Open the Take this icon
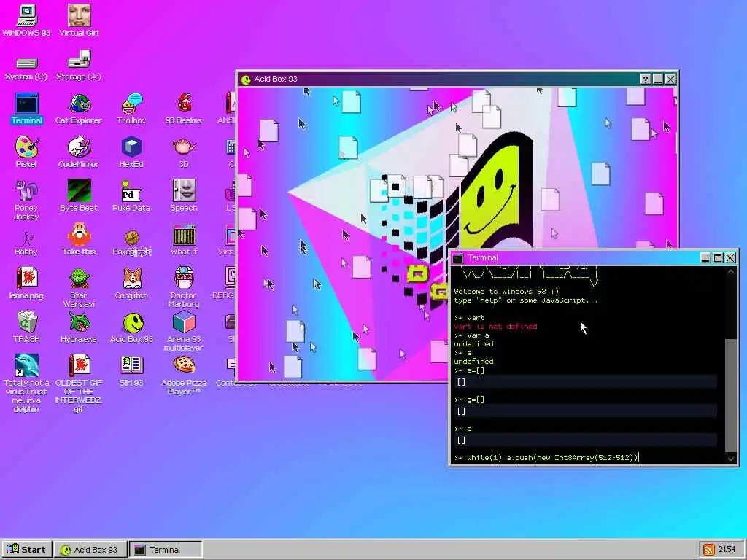Image resolution: width=747 pixels, height=560 pixels. (x=79, y=239)
